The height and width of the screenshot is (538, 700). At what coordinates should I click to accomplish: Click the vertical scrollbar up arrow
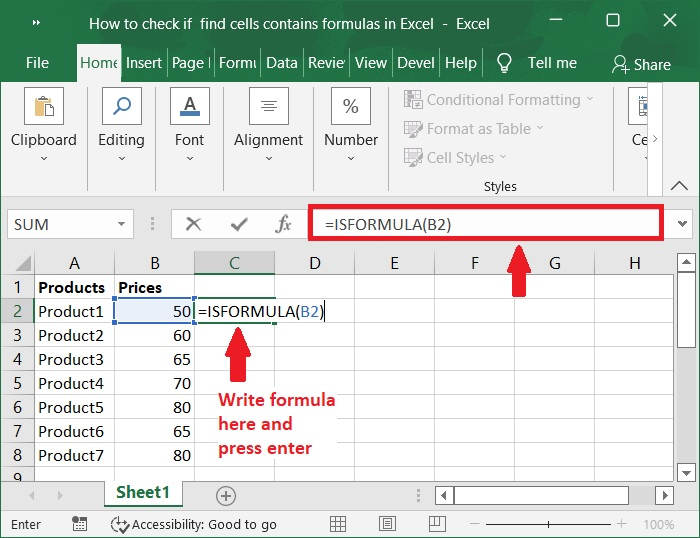coord(686,263)
